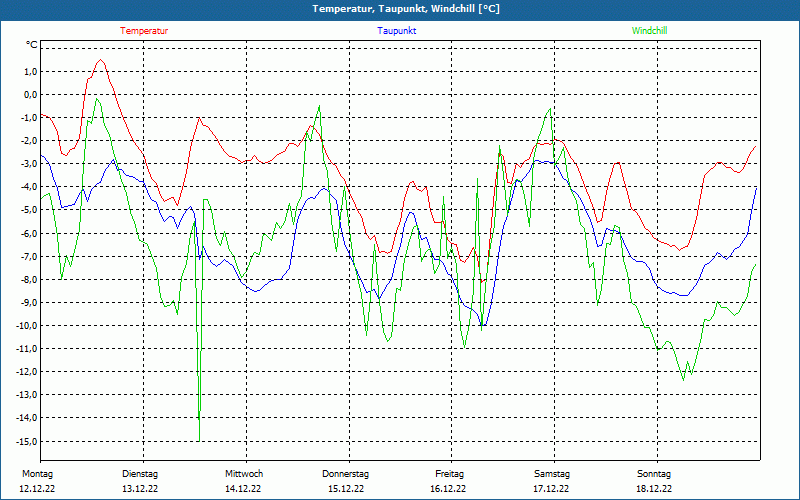Click the °C axis unit label
Screen dimensions: 800x500
tap(32, 45)
